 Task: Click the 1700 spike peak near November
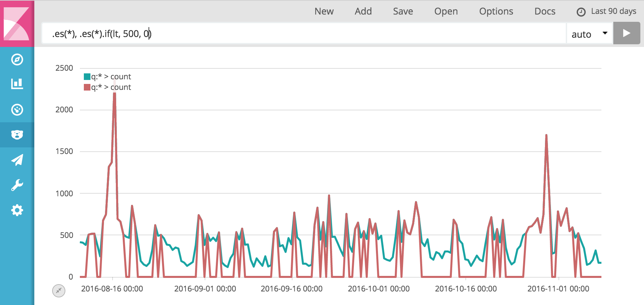click(x=546, y=135)
